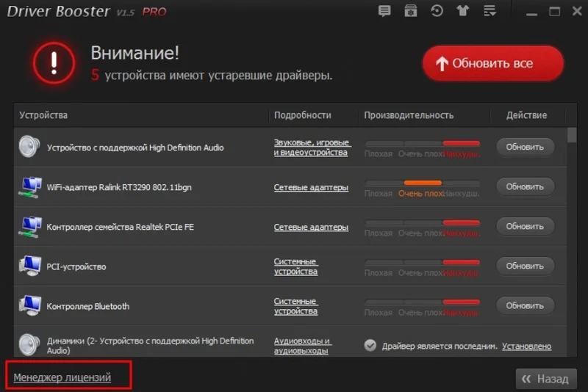Click network icon of Realtek PCIe controller

[30, 227]
